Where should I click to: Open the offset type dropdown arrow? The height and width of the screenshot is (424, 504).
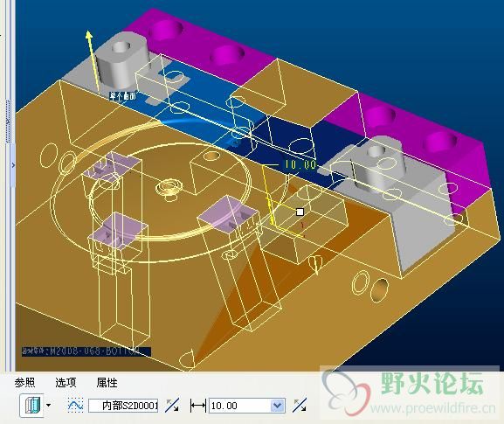pyautogui.click(x=49, y=405)
